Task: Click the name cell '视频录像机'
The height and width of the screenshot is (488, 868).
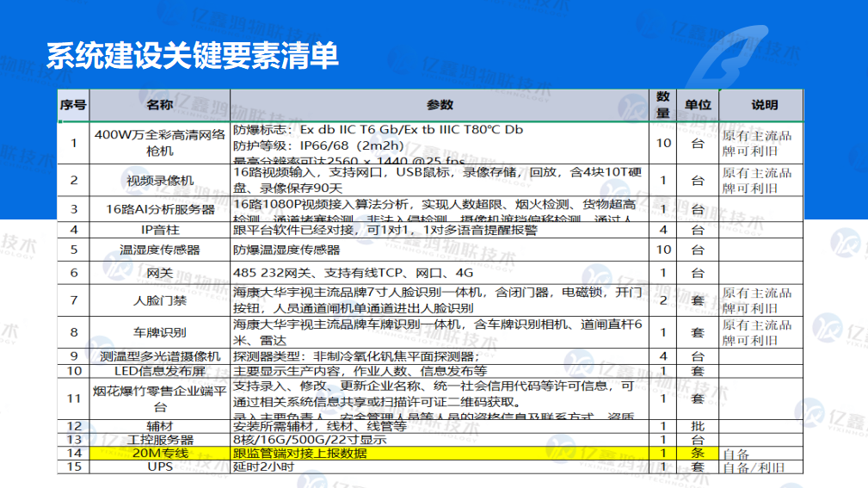Action: tap(159, 181)
